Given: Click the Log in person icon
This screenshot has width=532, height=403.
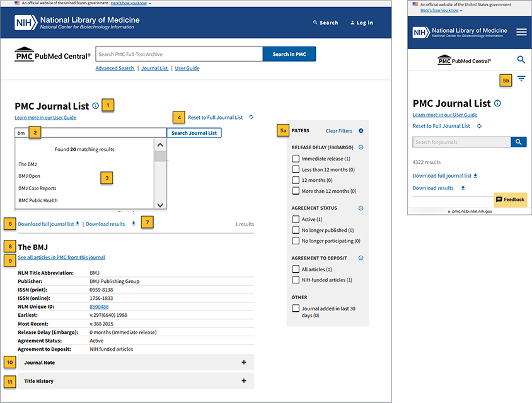Looking at the screenshot, I should pyautogui.click(x=352, y=23).
